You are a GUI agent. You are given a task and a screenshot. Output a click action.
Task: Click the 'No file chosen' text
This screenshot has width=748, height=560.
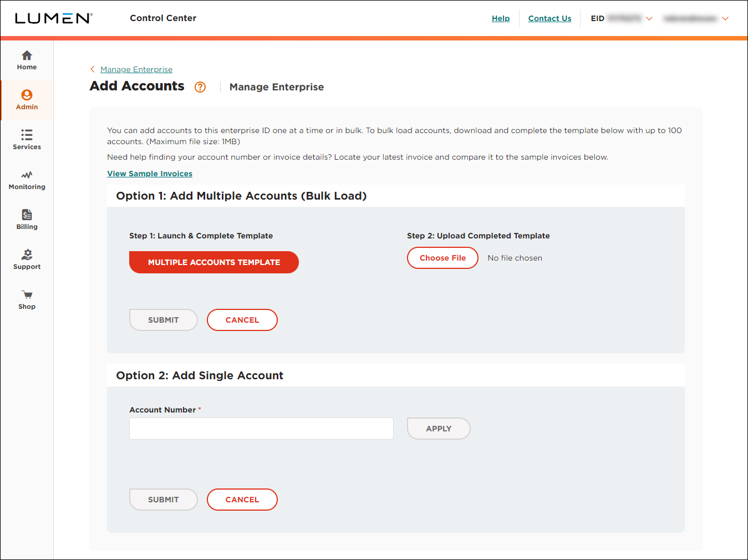(x=515, y=258)
